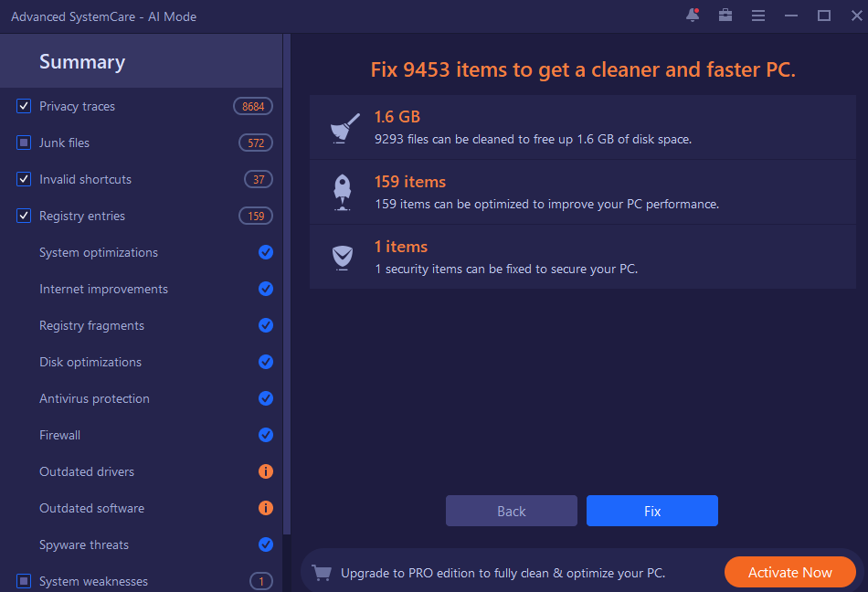Select Registry entries in the list

pos(82,216)
